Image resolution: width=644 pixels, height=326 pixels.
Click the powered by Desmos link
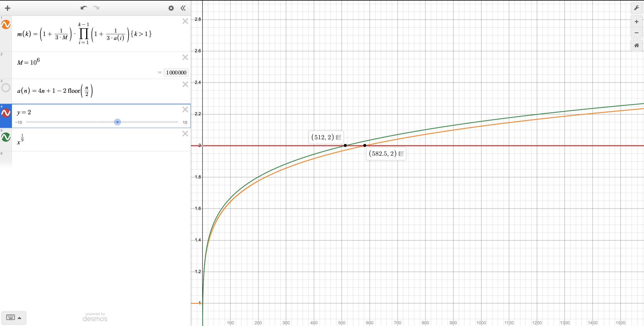pyautogui.click(x=95, y=317)
